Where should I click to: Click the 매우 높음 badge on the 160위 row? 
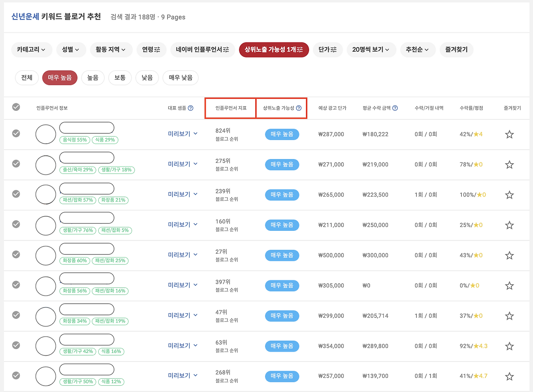[281, 225]
